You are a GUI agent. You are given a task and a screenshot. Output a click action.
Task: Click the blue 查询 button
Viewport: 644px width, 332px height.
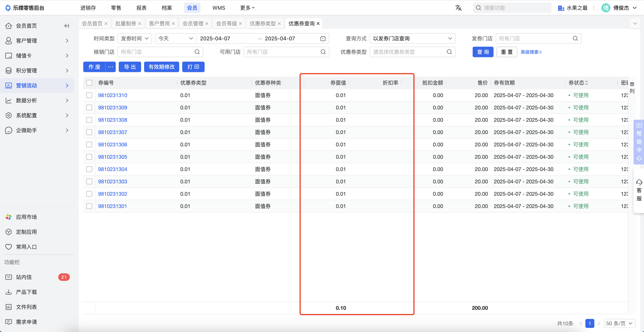[483, 52]
